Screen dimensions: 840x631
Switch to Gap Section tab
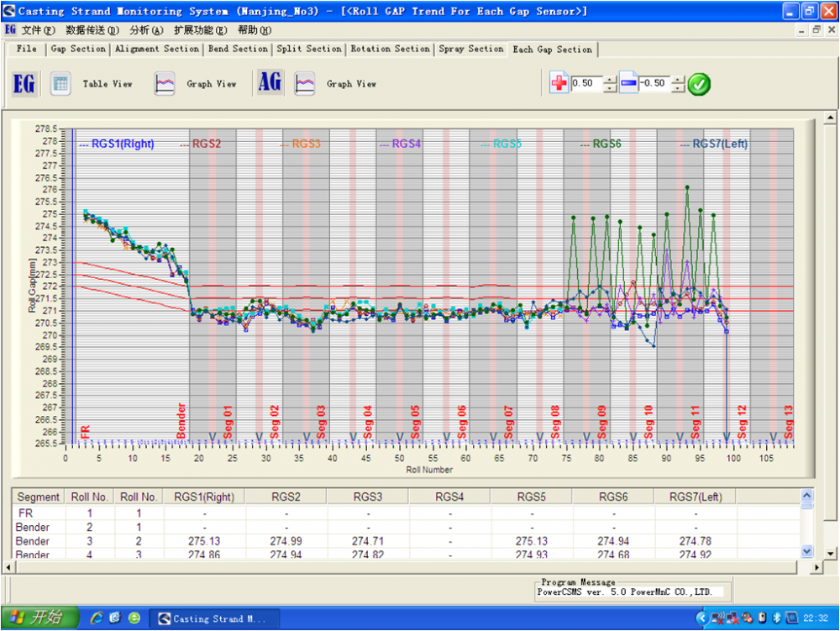coord(78,49)
